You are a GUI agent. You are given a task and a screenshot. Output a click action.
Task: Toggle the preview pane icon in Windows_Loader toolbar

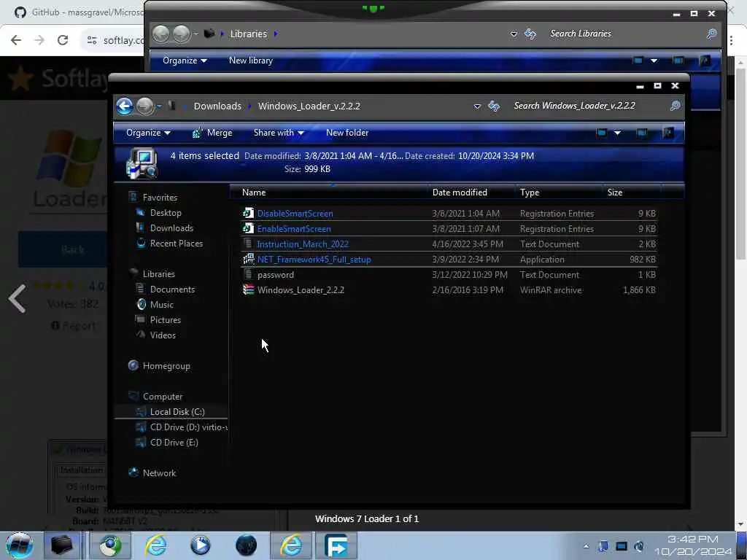point(642,133)
